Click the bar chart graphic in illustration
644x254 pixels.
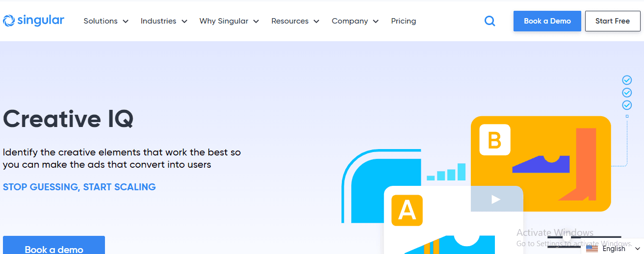[x=446, y=172]
